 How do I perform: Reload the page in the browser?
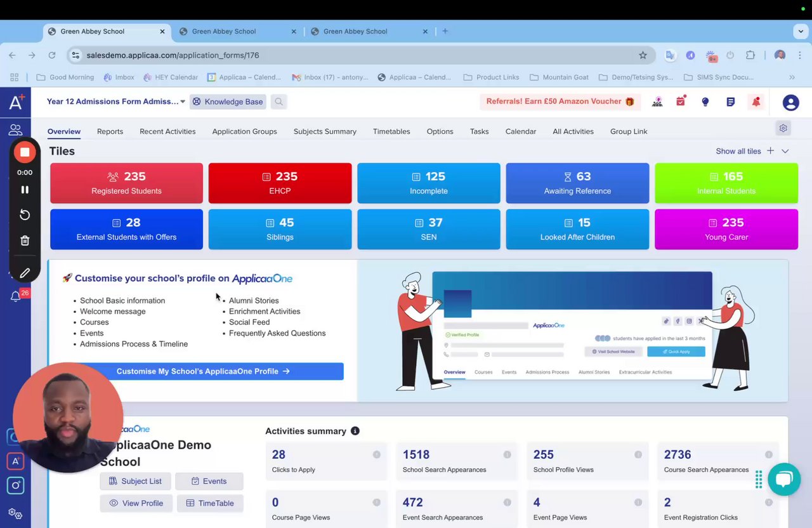(x=52, y=55)
